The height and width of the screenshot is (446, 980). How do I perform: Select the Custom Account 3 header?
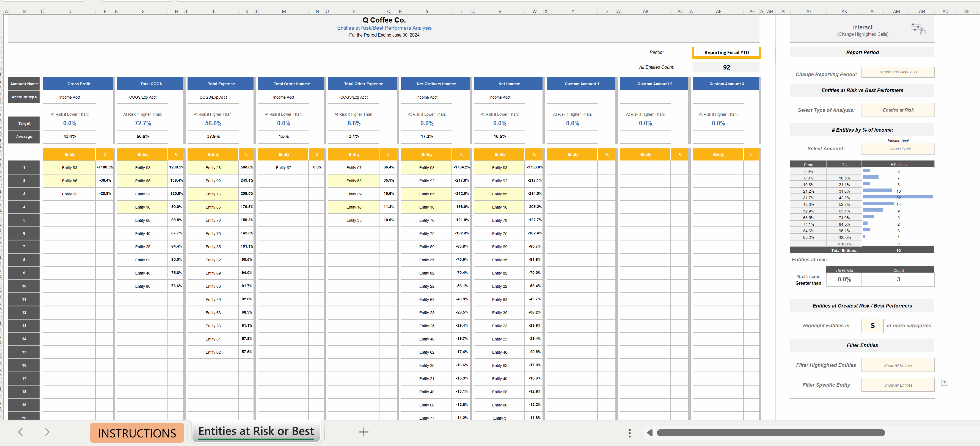726,84
